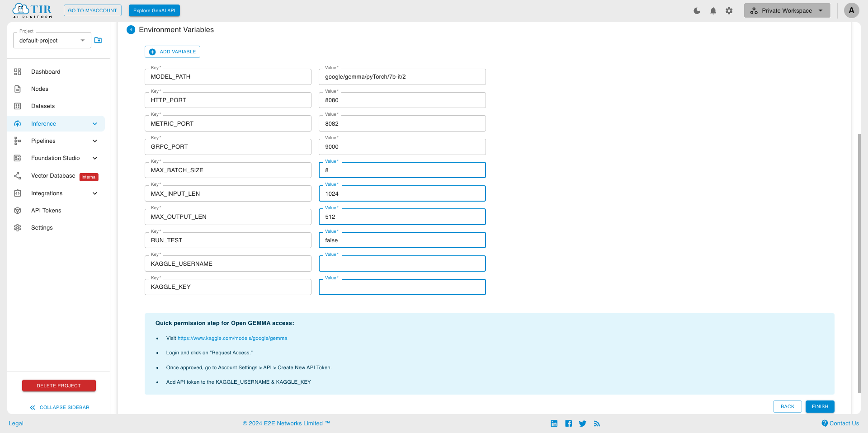Open the user avatar A menu
This screenshot has width=868, height=433.
pyautogui.click(x=852, y=10)
